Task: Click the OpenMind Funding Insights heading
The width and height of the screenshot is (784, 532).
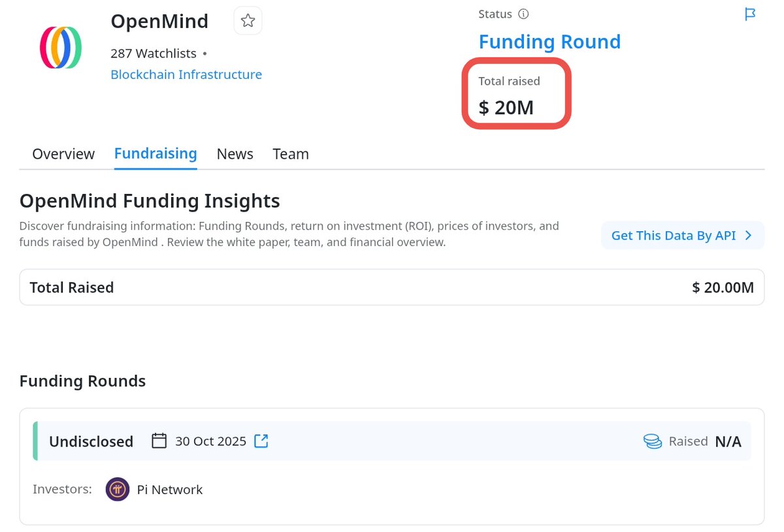Action: (150, 200)
